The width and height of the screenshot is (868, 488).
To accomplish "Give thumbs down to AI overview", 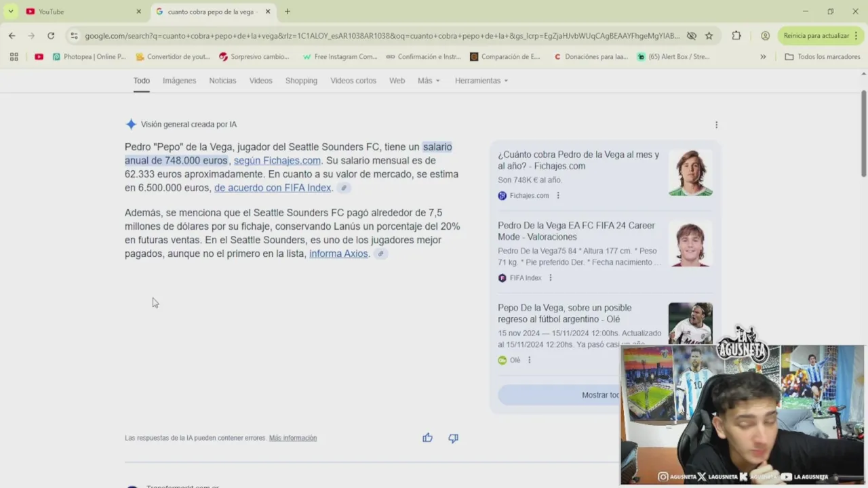I will 454,438.
